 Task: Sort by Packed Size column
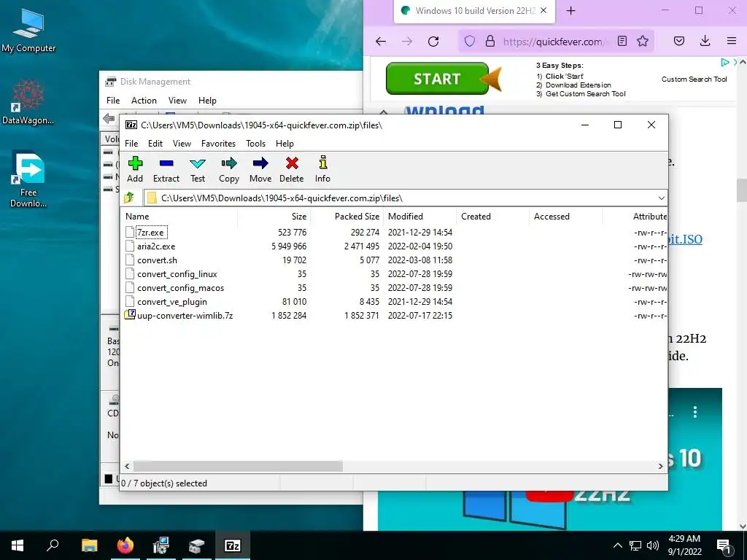[347, 216]
